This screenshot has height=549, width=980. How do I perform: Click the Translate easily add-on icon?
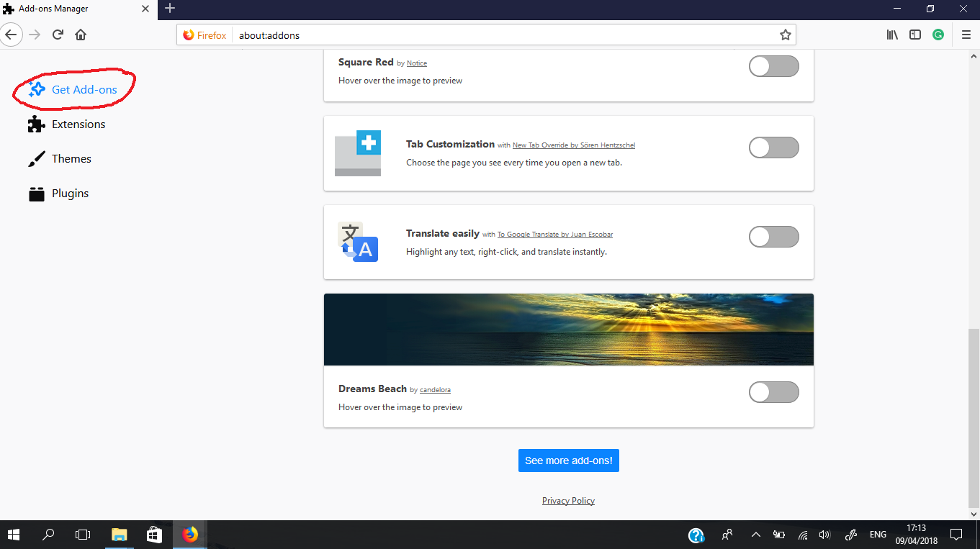[358, 242]
